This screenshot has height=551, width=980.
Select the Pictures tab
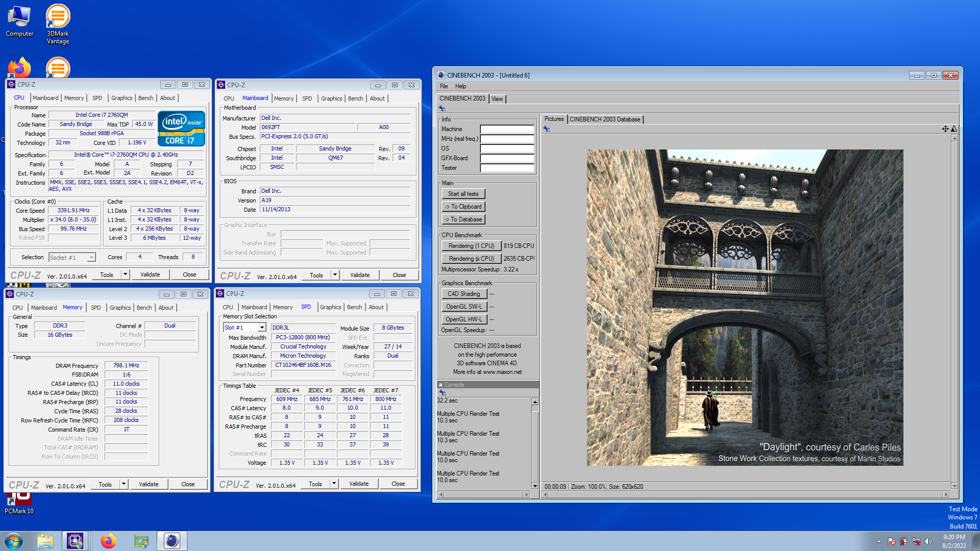(x=554, y=119)
